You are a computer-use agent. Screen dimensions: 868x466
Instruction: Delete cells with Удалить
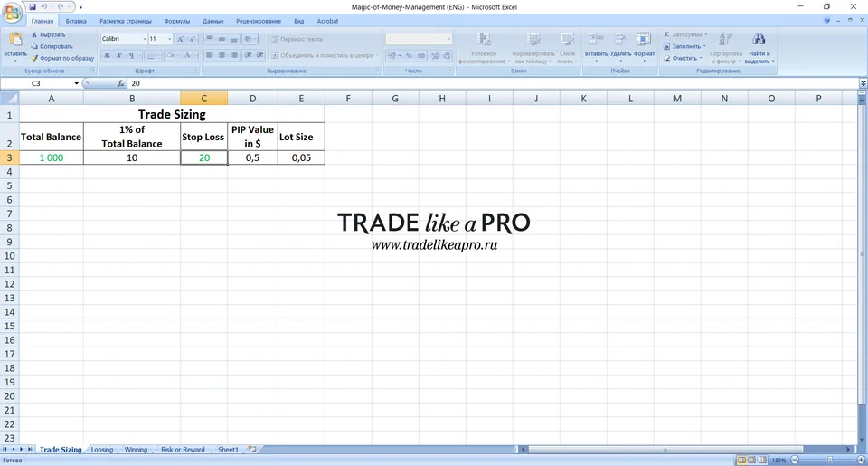click(x=620, y=48)
